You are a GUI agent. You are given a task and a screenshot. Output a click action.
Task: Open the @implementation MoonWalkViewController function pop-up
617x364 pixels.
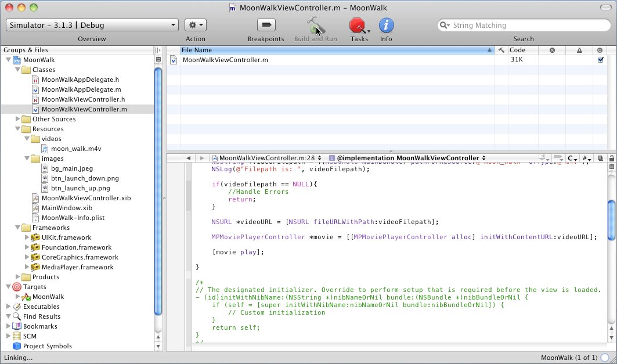tap(407, 158)
